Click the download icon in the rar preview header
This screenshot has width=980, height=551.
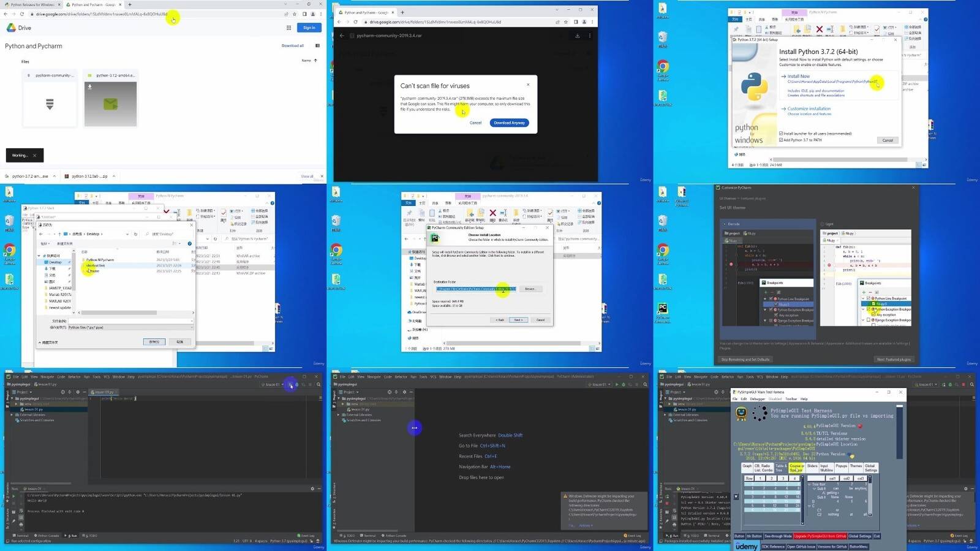click(577, 36)
